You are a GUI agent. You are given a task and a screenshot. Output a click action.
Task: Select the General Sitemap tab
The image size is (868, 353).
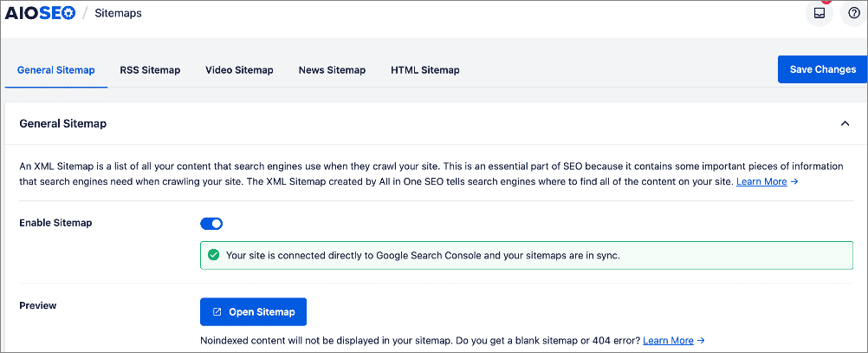click(x=56, y=70)
